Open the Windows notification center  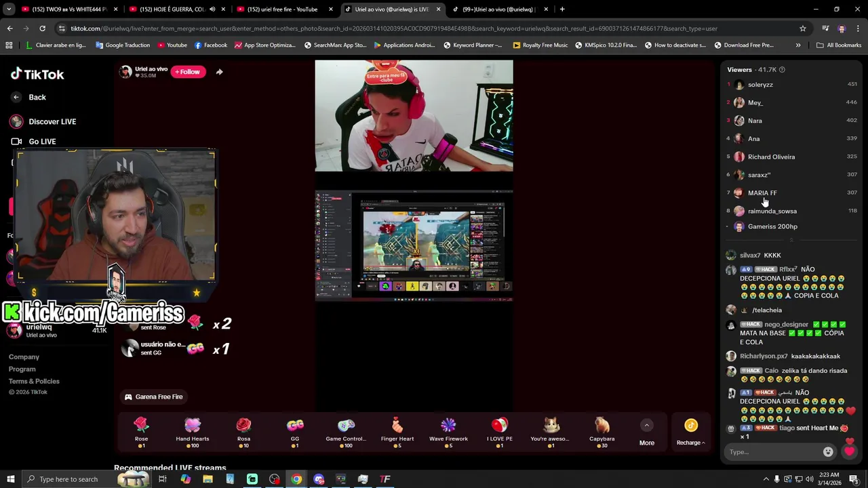[854, 479]
